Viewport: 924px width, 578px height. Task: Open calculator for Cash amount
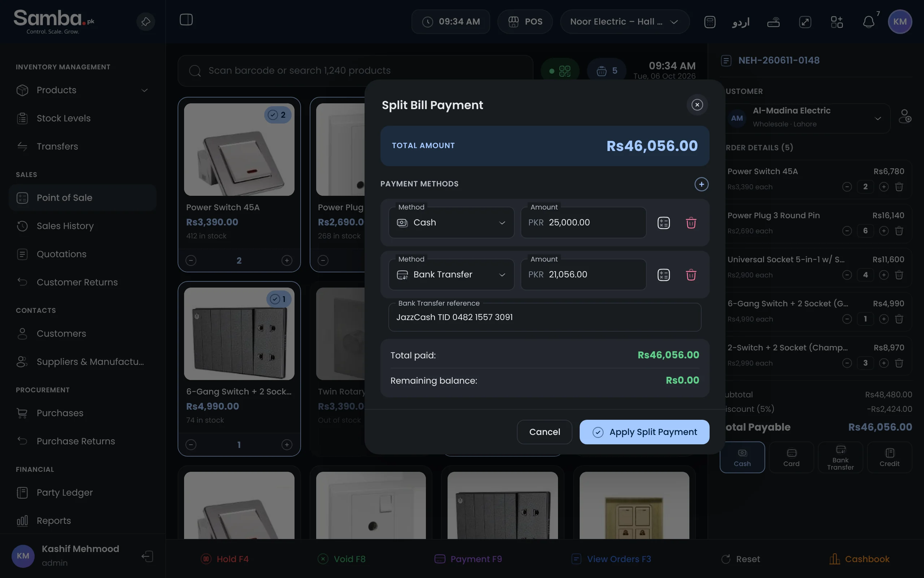click(664, 223)
